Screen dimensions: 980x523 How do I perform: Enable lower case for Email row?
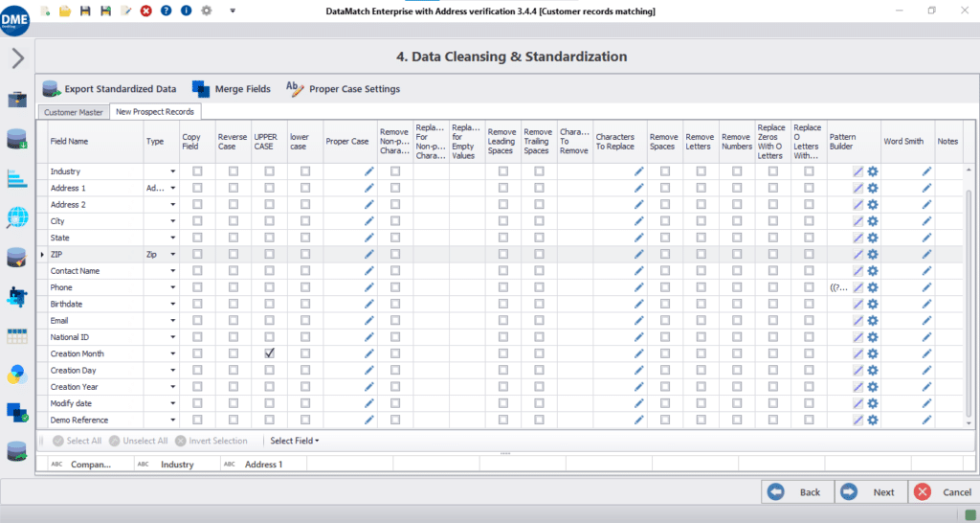(305, 320)
